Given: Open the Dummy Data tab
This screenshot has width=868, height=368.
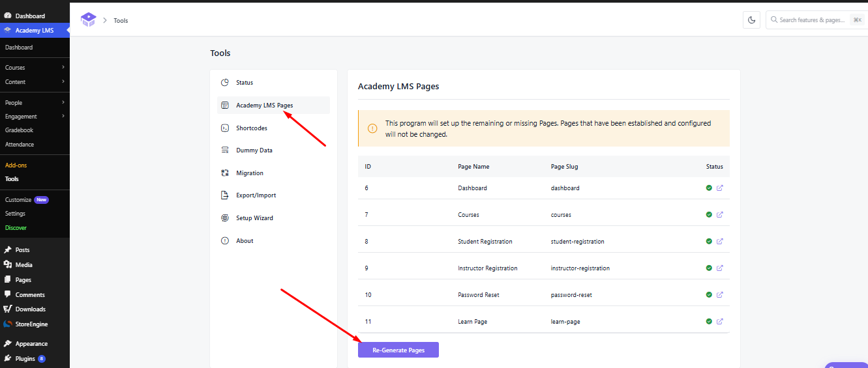Looking at the screenshot, I should pyautogui.click(x=273, y=150).
